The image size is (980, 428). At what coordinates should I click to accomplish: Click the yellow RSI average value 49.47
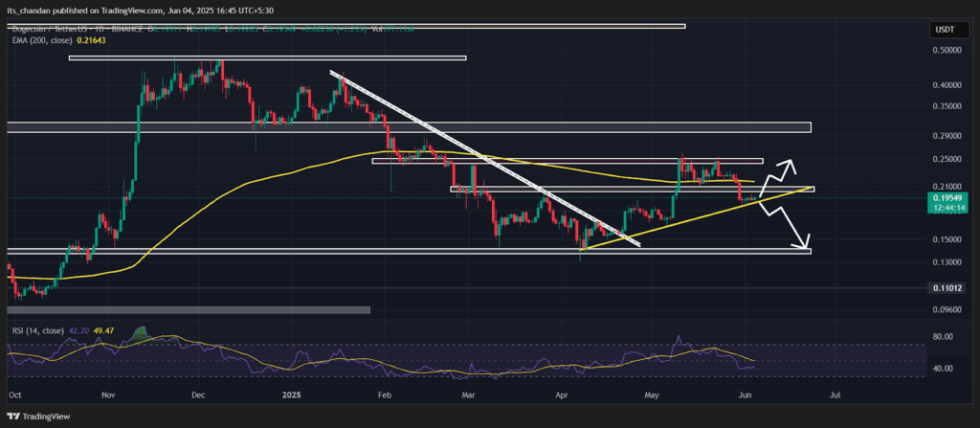tap(101, 330)
